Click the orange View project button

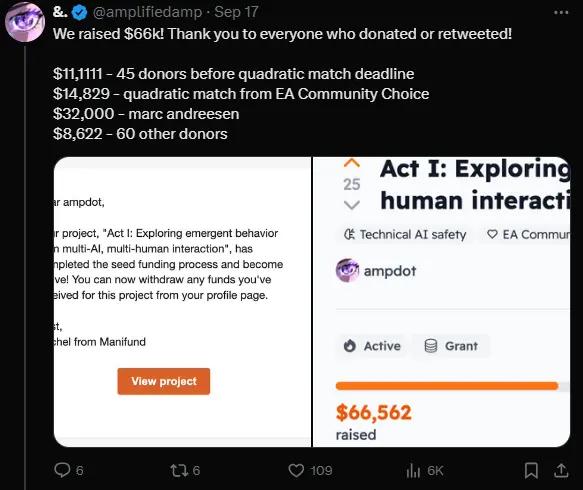(x=164, y=381)
